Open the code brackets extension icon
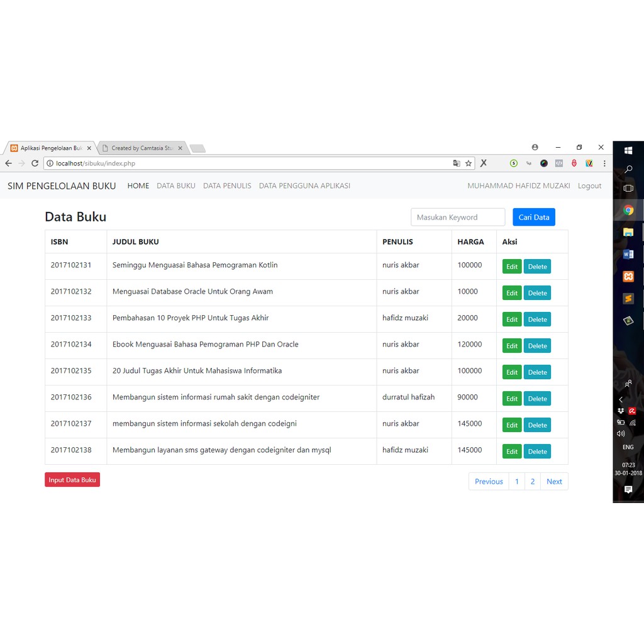This screenshot has width=644, height=644. [x=559, y=164]
